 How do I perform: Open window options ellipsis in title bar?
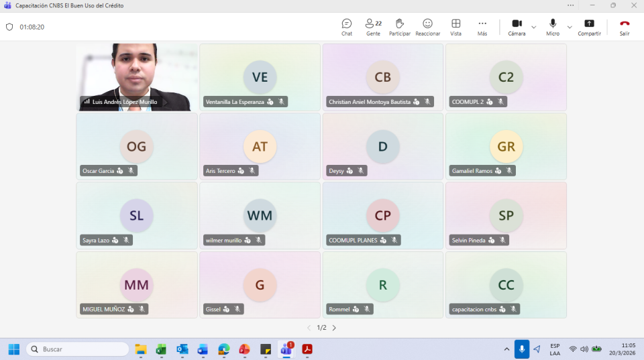tap(570, 5)
